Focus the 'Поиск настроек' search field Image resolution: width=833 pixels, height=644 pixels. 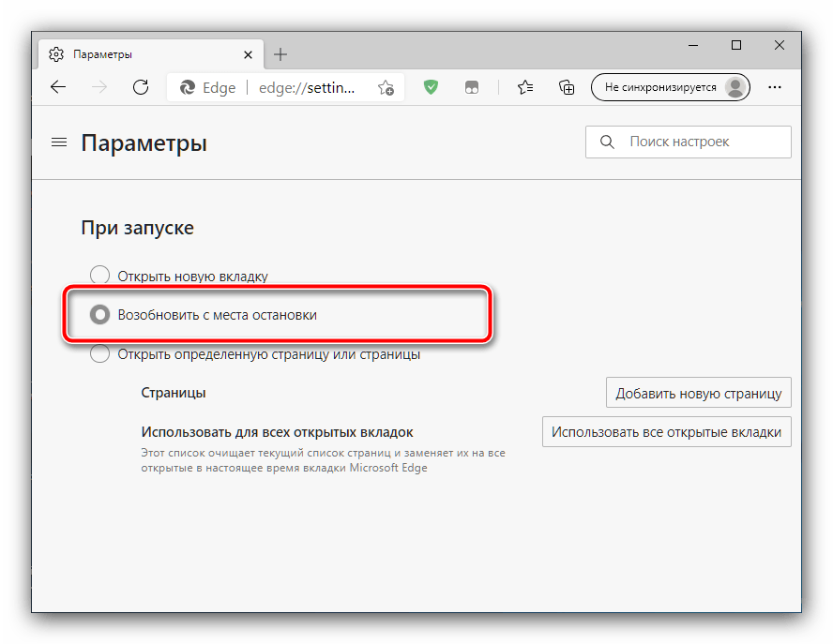coord(689,142)
